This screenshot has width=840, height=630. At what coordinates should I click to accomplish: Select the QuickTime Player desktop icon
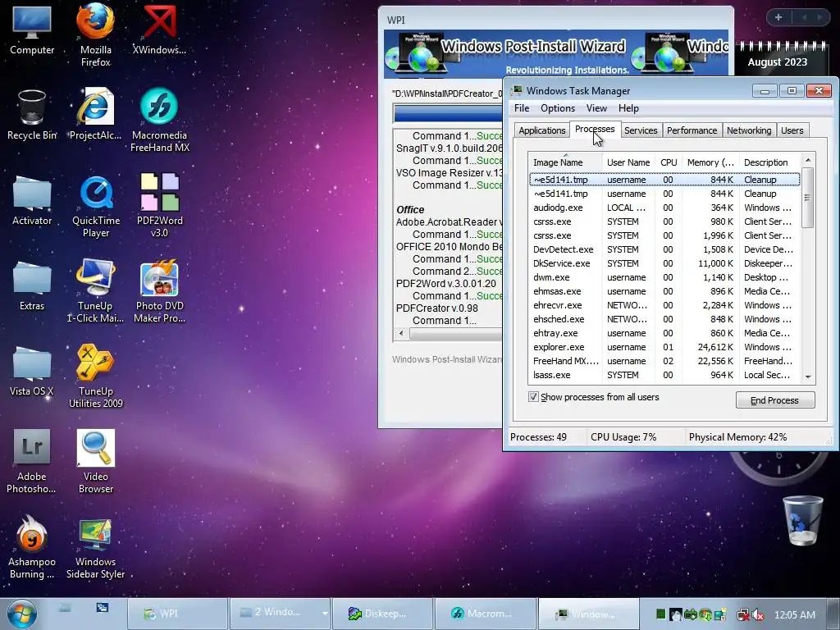click(95, 206)
